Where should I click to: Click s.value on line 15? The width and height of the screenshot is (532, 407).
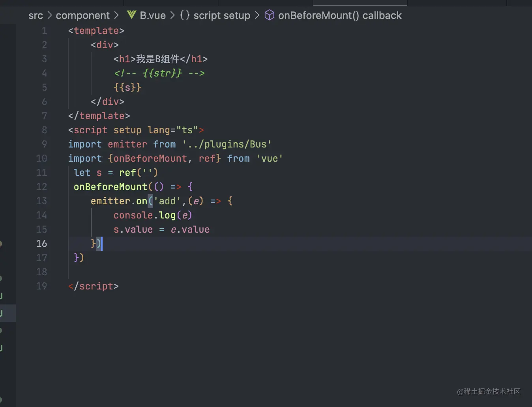coord(133,230)
